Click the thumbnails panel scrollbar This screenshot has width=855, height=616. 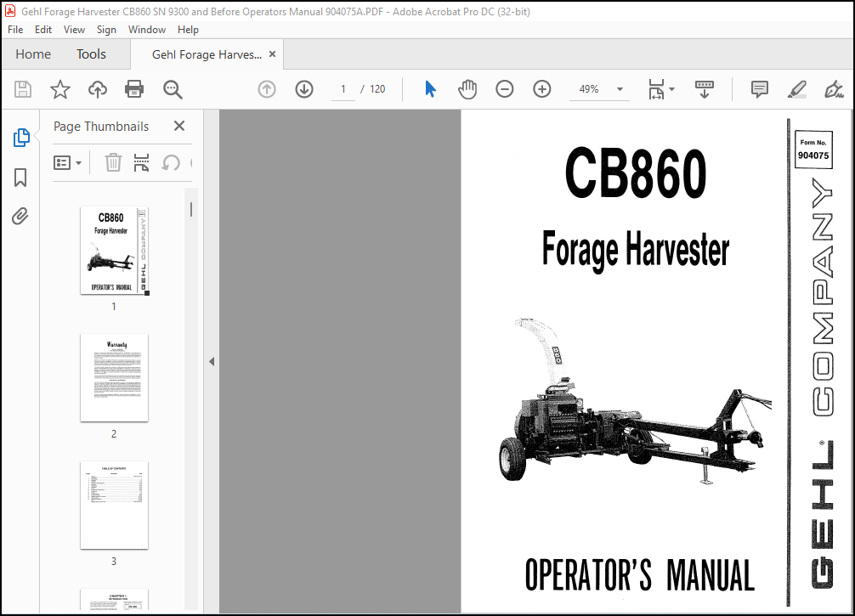coord(191,209)
